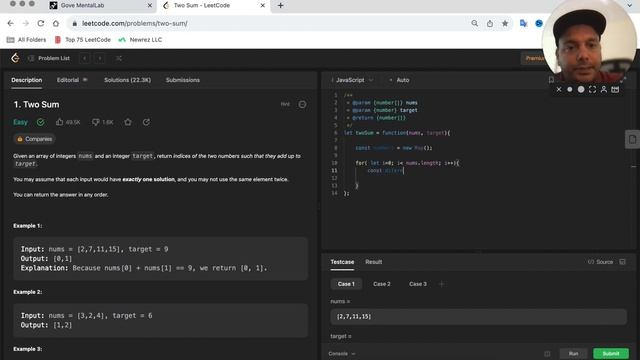Select Case 3 test case
The height and width of the screenshot is (360, 640).
418,284
